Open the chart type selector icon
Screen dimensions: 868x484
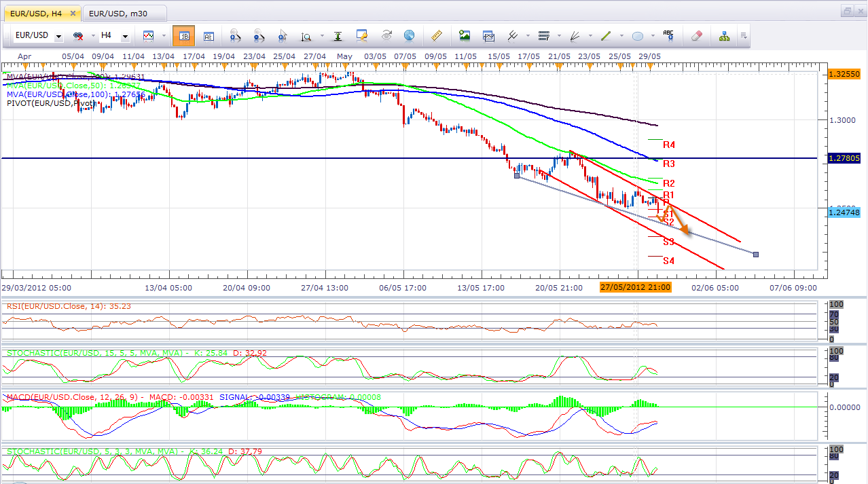pyautogui.click(x=148, y=35)
